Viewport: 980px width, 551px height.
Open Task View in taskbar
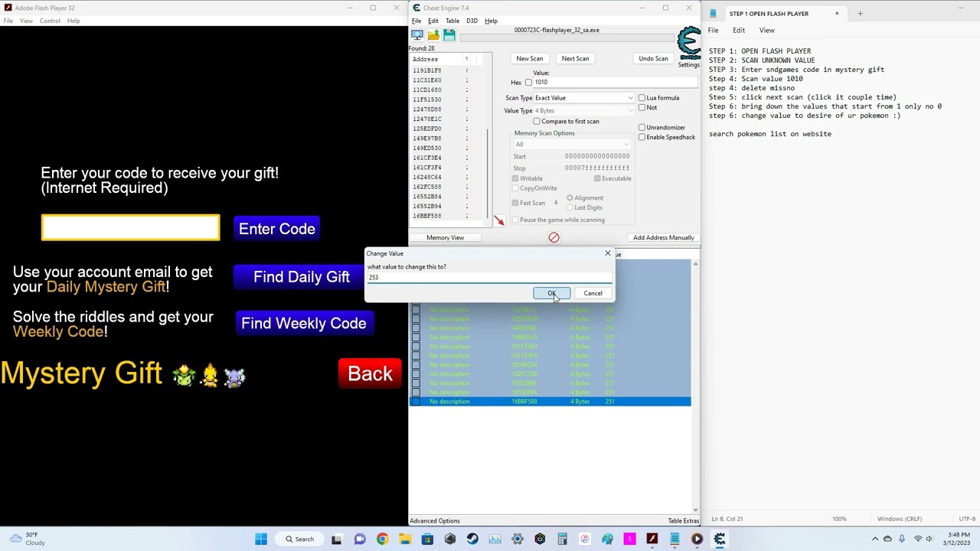337,539
